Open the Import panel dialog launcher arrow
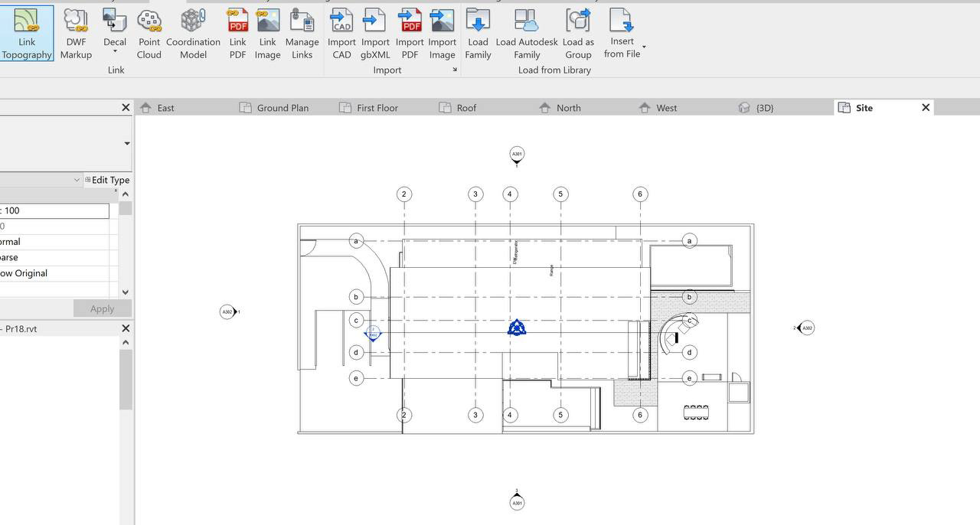Viewport: 980px width, 525px height. coord(455,70)
